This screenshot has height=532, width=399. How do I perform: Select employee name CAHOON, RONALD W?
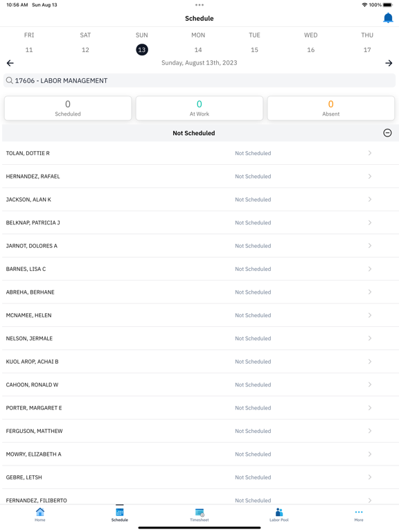tap(33, 384)
